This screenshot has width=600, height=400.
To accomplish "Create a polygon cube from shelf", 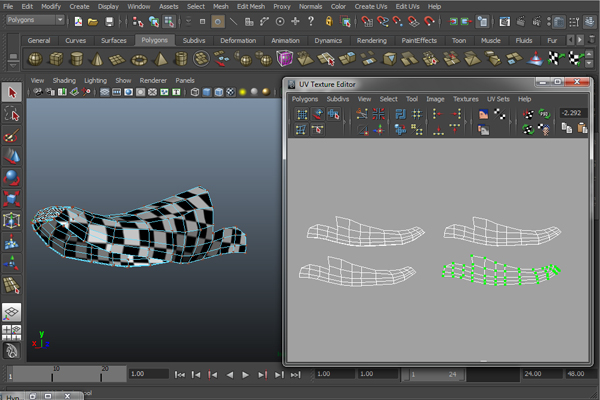I will tap(56, 59).
